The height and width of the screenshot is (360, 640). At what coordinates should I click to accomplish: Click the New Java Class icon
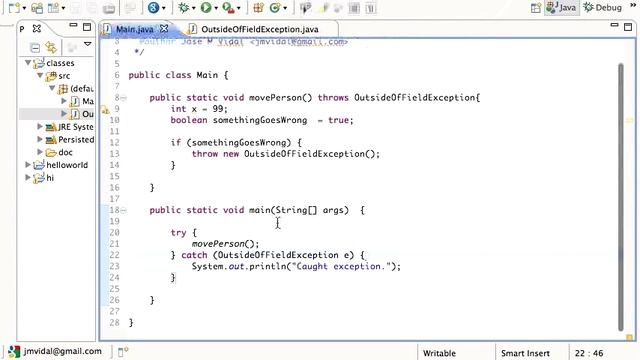[x=275, y=8]
